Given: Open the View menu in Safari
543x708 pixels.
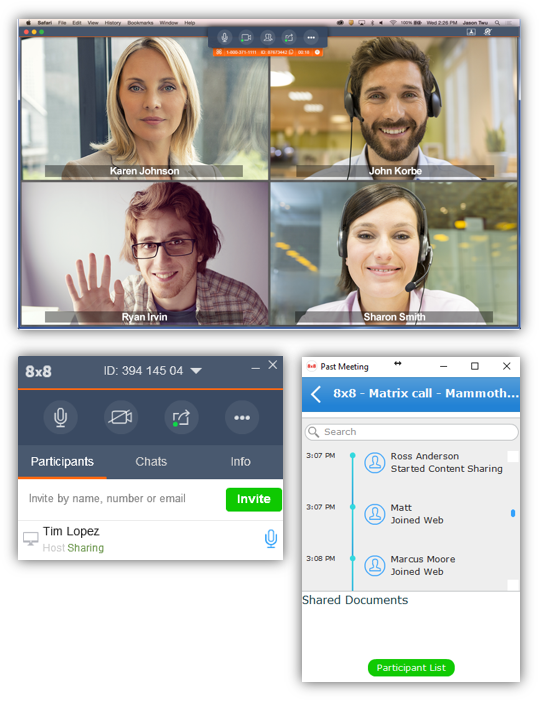Looking at the screenshot, I should click(93, 23).
